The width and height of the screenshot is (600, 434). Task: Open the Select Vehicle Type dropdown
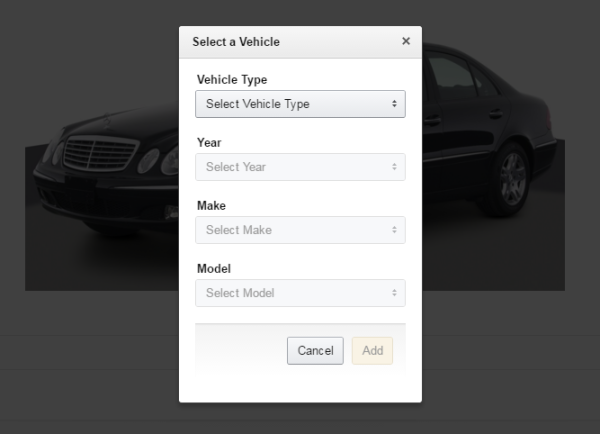(x=300, y=104)
